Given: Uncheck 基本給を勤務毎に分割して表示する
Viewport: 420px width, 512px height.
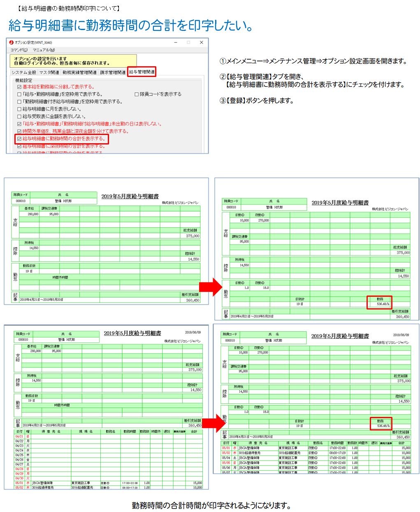Looking at the screenshot, I should pyautogui.click(x=19, y=87).
